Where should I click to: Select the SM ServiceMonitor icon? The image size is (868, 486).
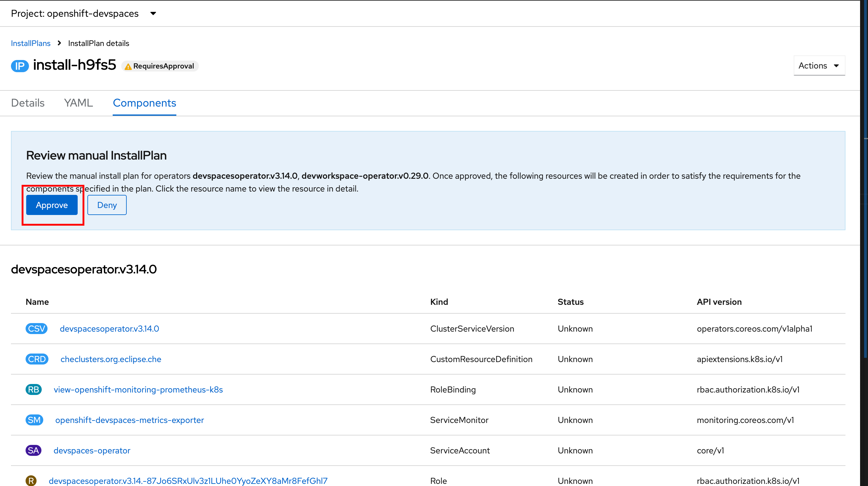click(34, 420)
